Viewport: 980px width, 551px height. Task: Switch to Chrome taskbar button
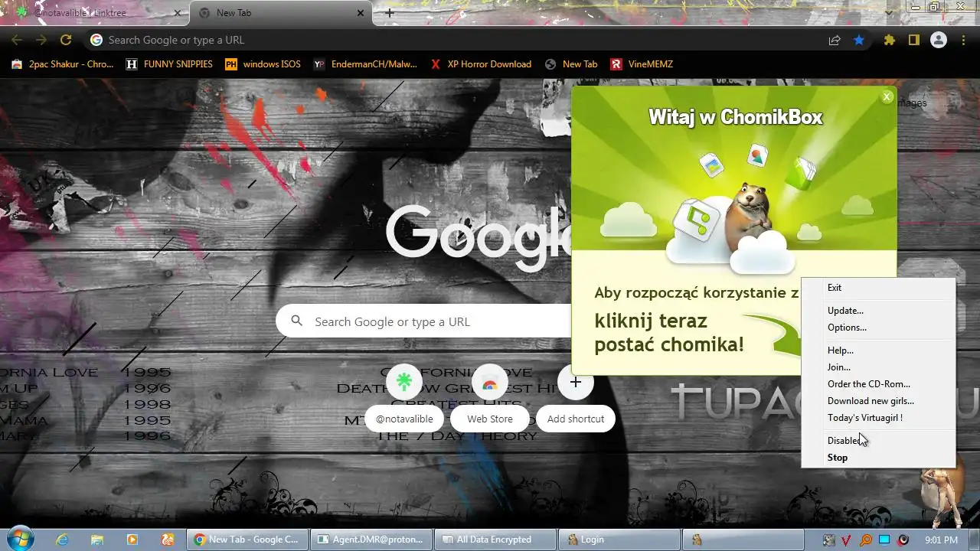coord(247,540)
